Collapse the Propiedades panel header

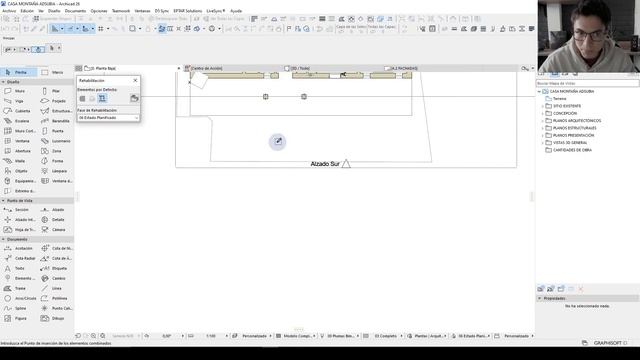540,298
